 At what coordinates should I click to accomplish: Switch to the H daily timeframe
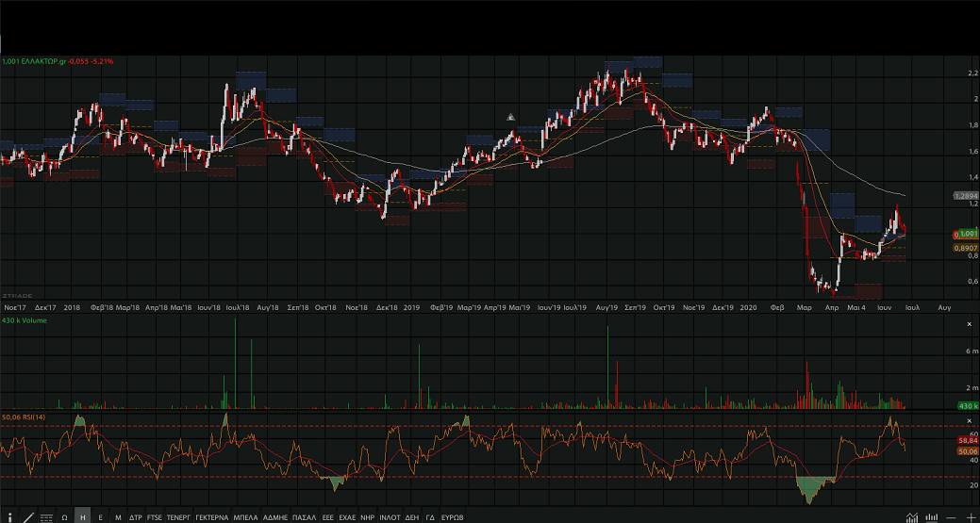click(x=82, y=517)
